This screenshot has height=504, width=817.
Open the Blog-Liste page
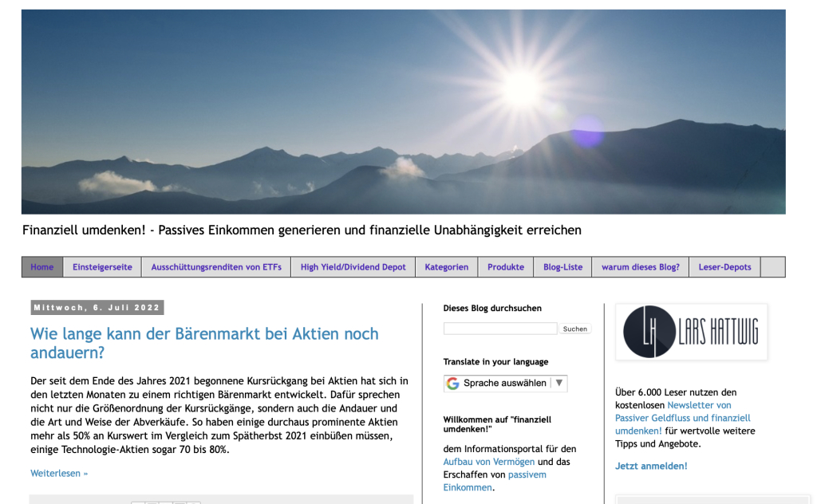pyautogui.click(x=562, y=267)
